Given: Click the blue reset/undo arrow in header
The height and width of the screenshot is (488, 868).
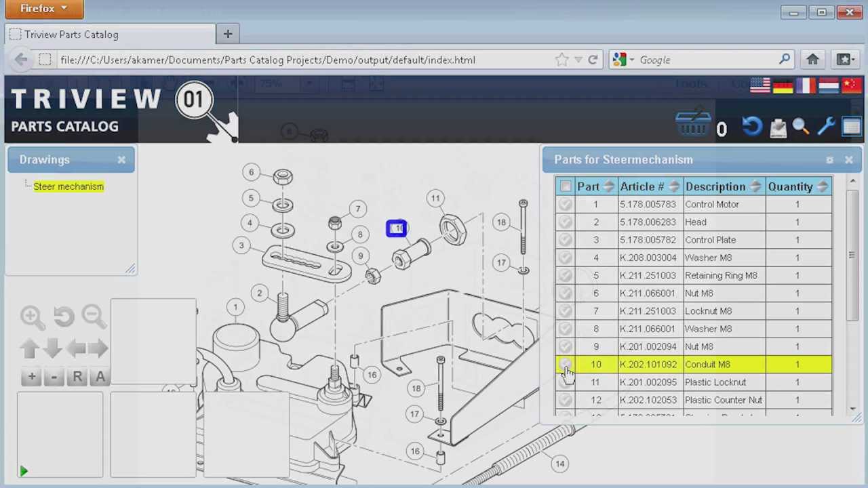Looking at the screenshot, I should coord(752,127).
